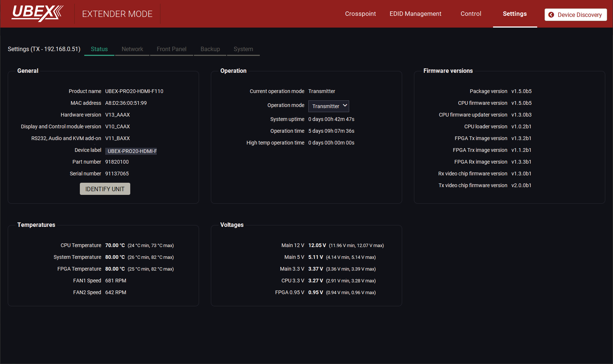
Task: Click into the Device label field
Action: [131, 151]
